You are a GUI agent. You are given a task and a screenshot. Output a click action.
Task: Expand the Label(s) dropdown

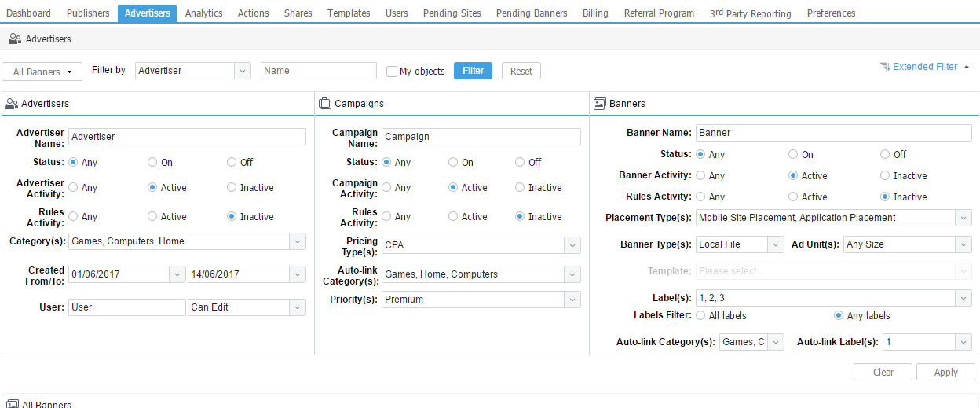964,298
